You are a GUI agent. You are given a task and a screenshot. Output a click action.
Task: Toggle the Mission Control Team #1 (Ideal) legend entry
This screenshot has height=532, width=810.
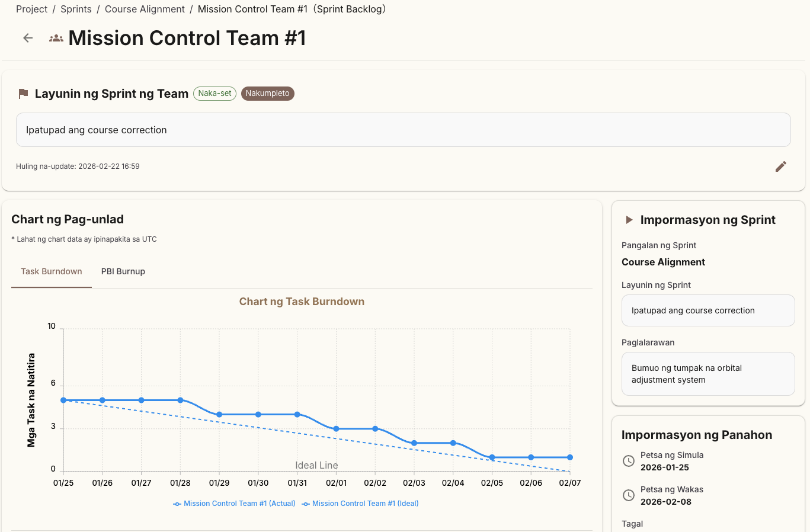tap(360, 503)
